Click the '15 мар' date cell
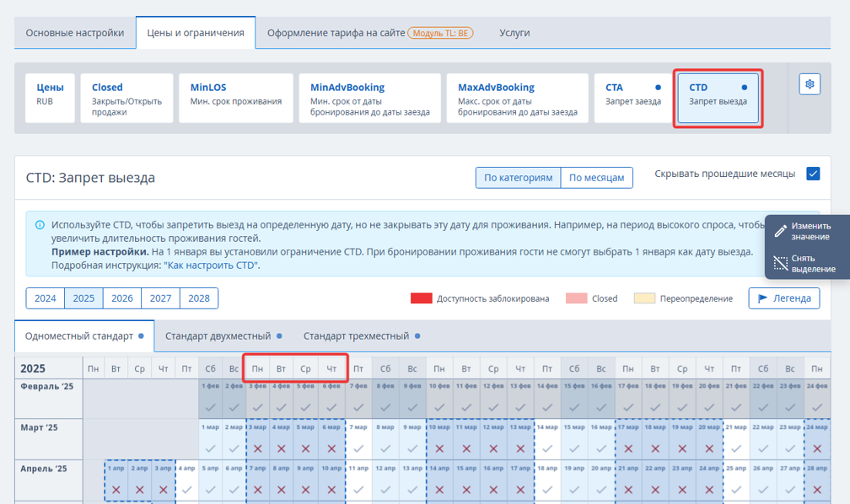Viewport: 850px width, 504px height. [574, 439]
